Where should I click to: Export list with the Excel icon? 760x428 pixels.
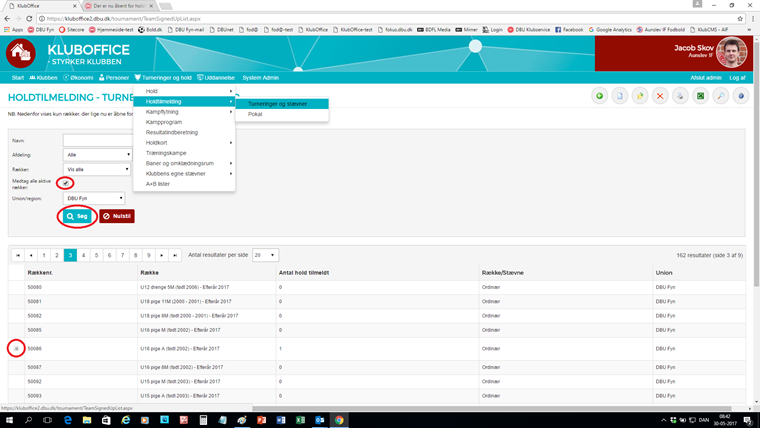701,96
